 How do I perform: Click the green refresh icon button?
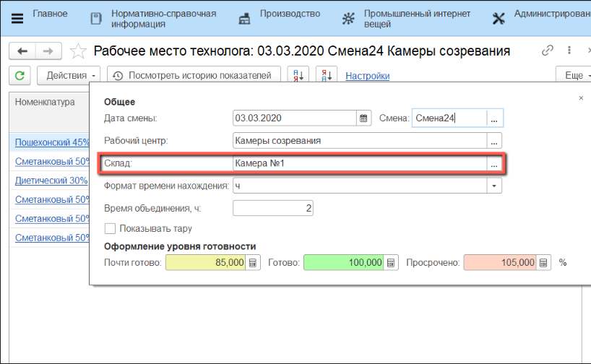click(20, 76)
